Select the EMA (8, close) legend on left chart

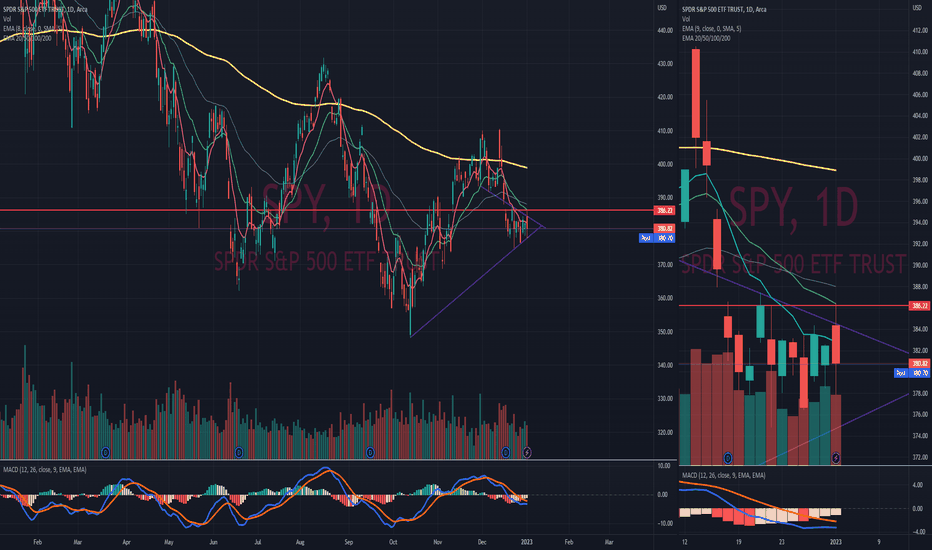(x=31, y=29)
